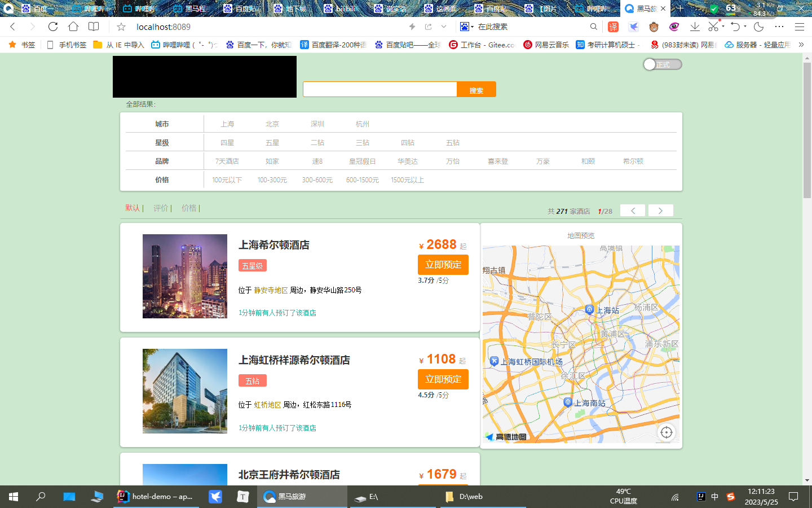This screenshot has height=508, width=812.
Task: Open the Windows Start menu
Action: pos(14,497)
